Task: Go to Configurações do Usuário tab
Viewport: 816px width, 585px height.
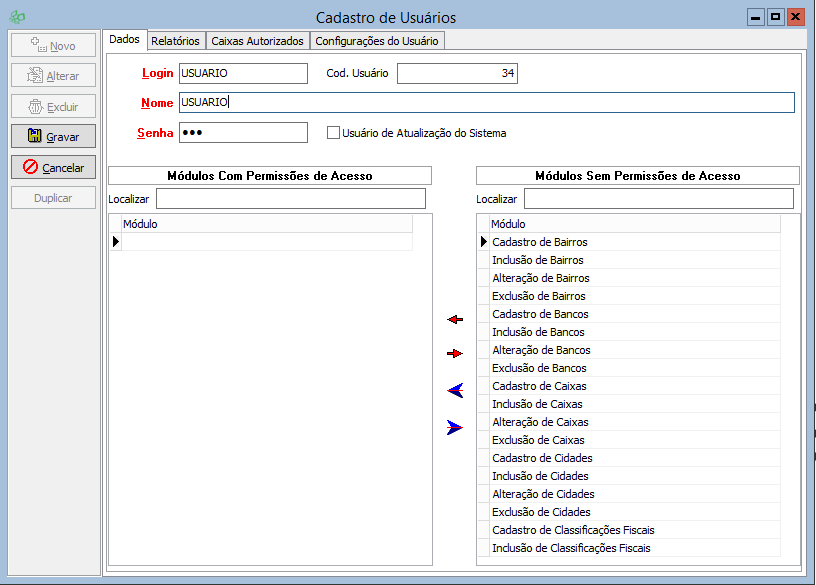Action: tap(376, 41)
